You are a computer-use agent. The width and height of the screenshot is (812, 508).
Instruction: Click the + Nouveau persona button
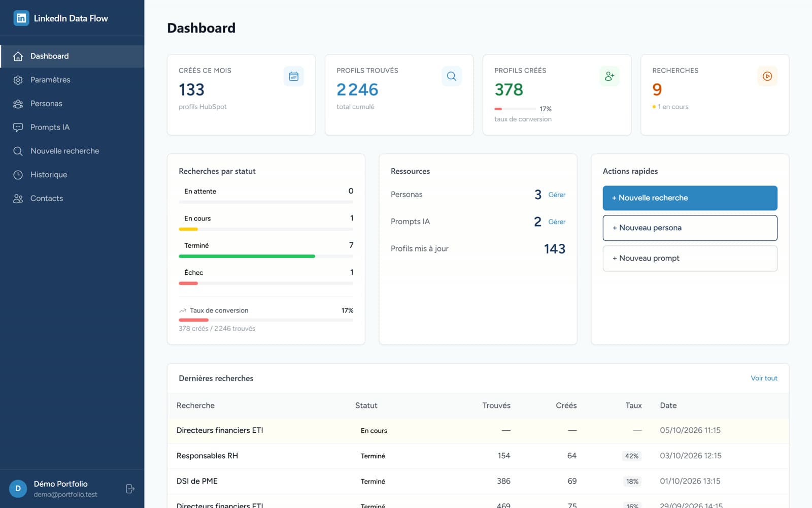click(690, 228)
